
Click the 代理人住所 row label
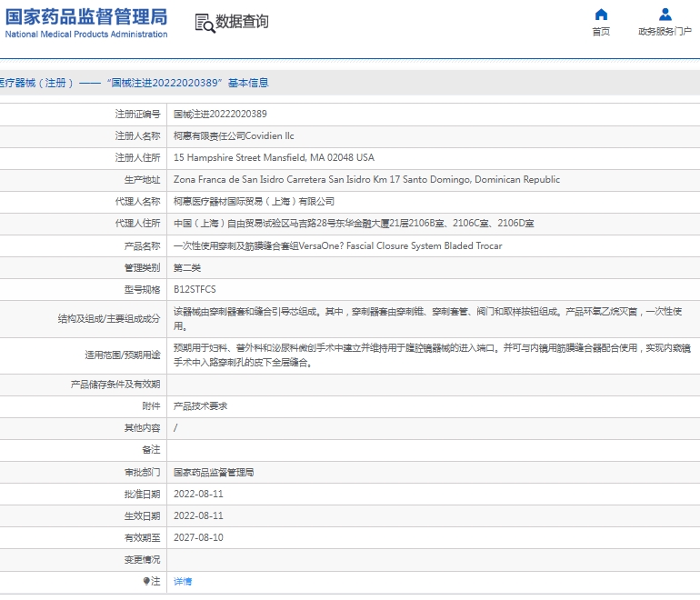(x=137, y=224)
